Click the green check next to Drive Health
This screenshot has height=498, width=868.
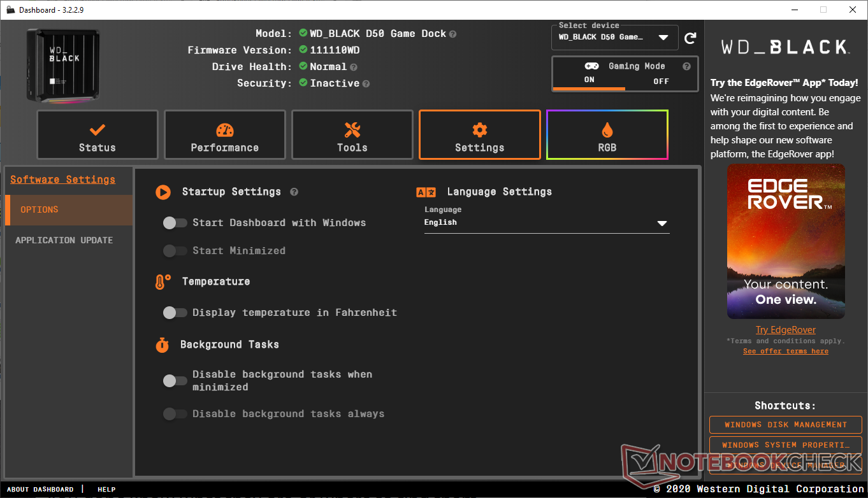(x=303, y=67)
